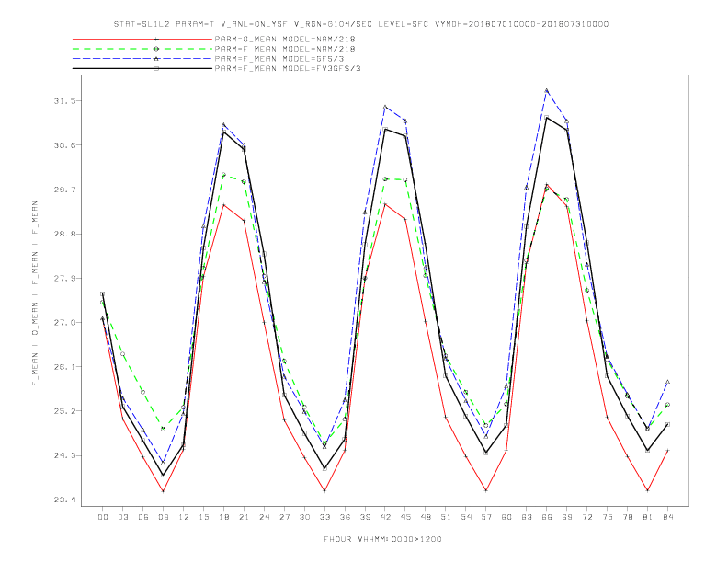Click the red O_MEAN legend line sample
Screen dimensions: 728x563
(x=142, y=39)
